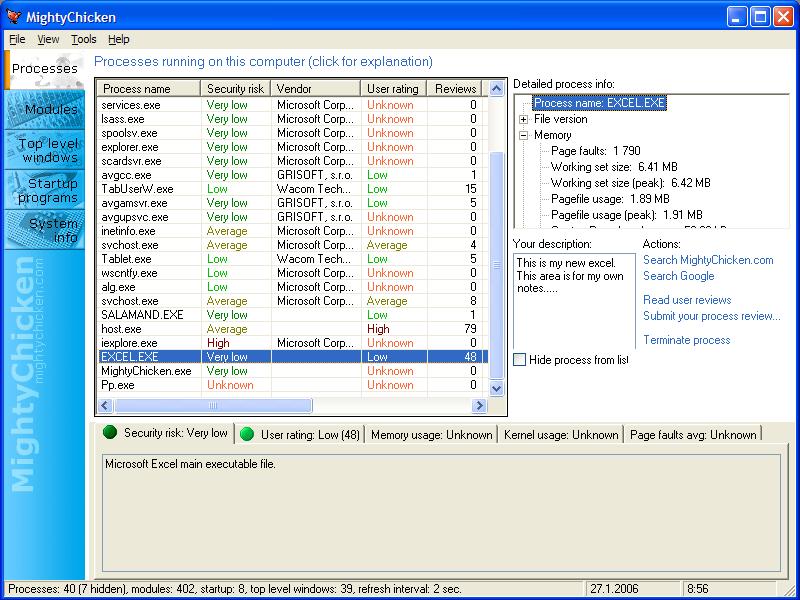800x600 pixels.
Task: Click Search MightyChicken.com link
Action: click(708, 260)
